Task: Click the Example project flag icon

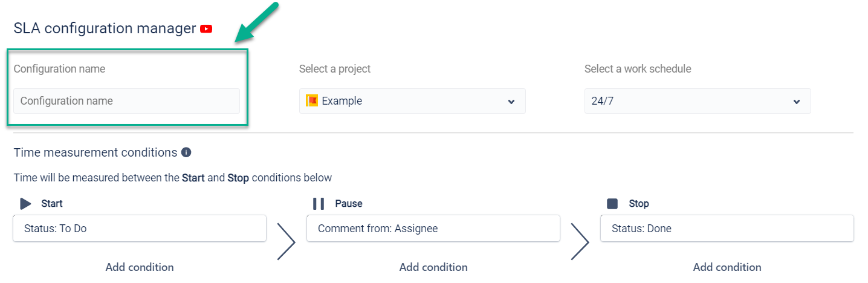Action: (x=312, y=101)
